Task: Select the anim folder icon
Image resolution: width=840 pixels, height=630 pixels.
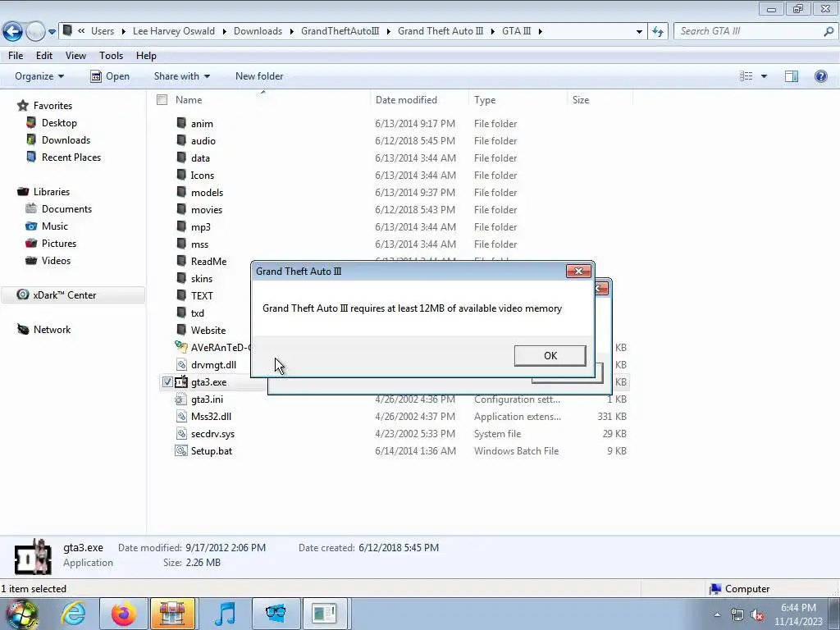Action: [x=181, y=123]
